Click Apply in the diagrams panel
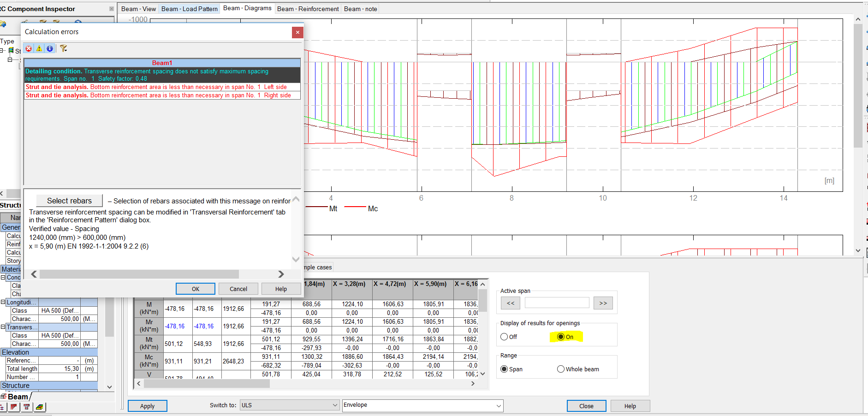The width and height of the screenshot is (868, 416). point(148,406)
